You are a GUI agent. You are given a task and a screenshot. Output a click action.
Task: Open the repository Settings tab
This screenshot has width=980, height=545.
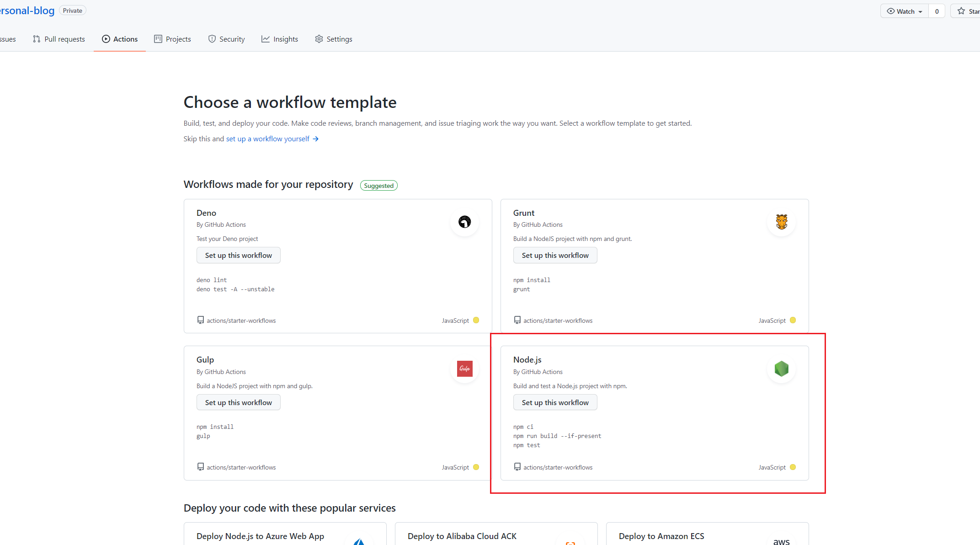pyautogui.click(x=334, y=39)
